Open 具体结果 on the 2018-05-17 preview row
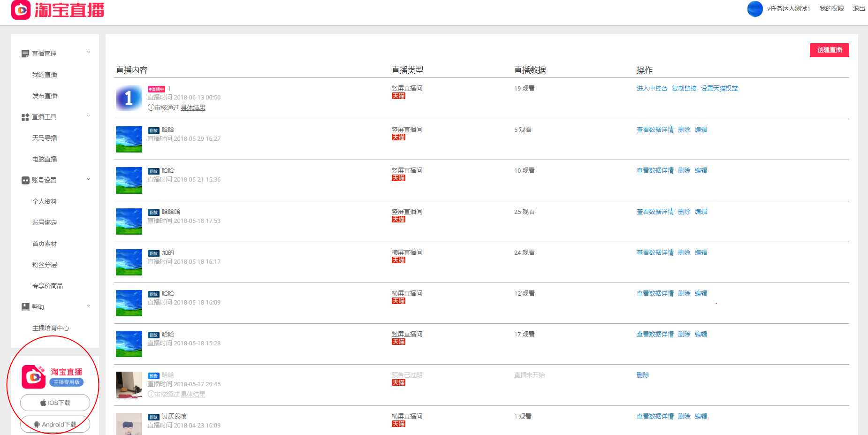 [x=193, y=394]
